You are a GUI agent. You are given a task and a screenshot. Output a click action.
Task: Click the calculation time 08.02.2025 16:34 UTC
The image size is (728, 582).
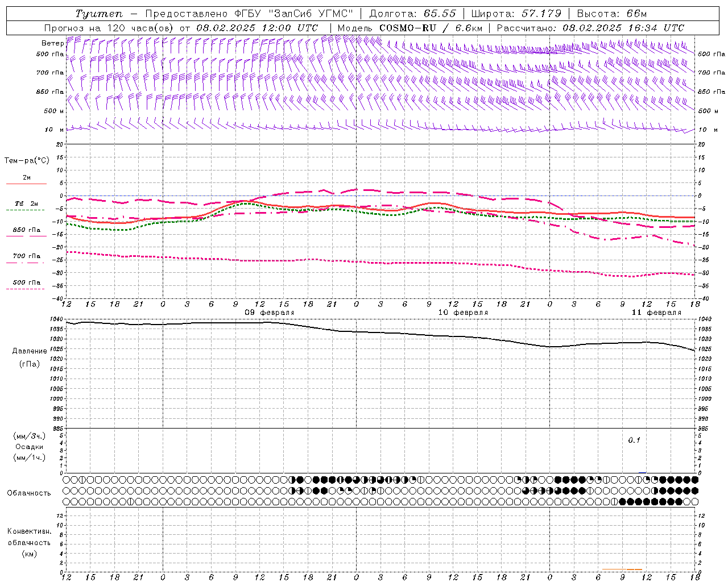pyautogui.click(x=623, y=28)
